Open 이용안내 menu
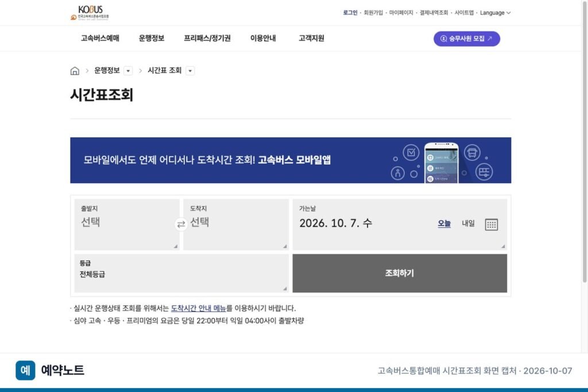The height and width of the screenshot is (392, 588). pos(263,38)
